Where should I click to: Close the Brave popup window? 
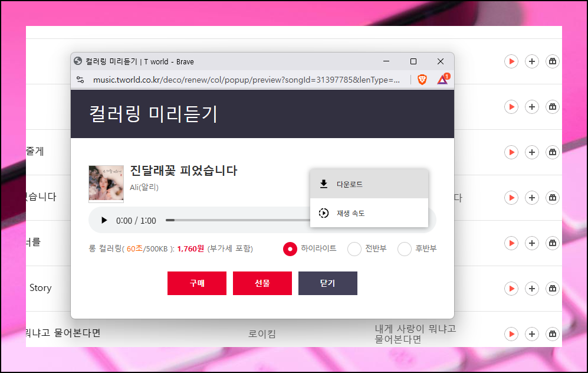point(441,61)
